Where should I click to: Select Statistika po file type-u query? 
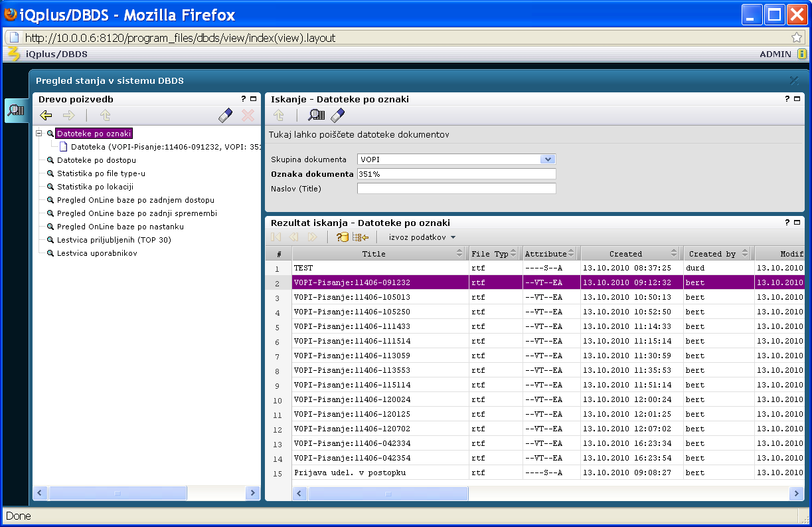click(101, 173)
